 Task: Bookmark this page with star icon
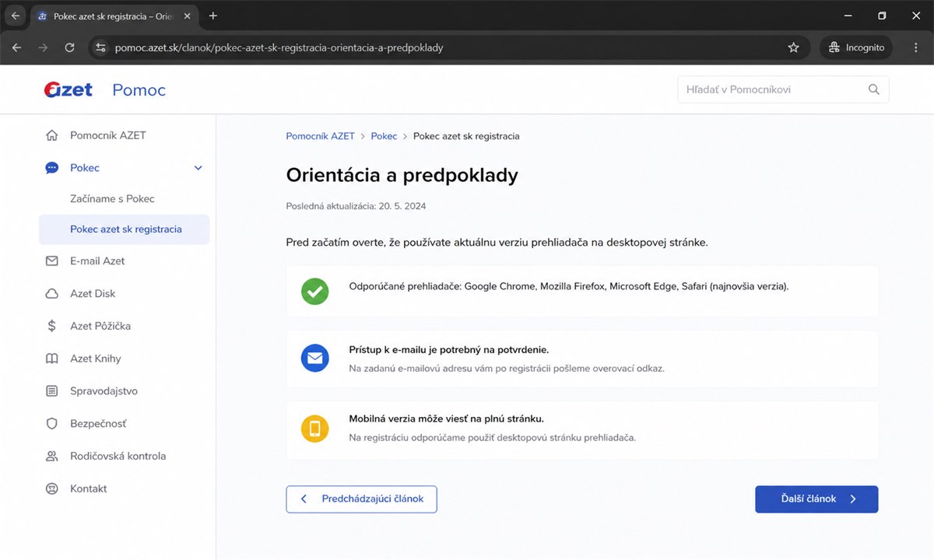tap(794, 47)
